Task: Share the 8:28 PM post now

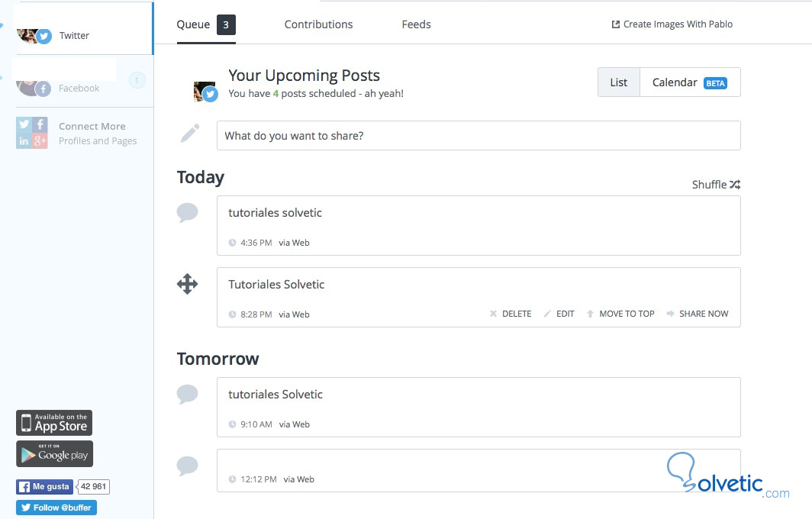Action: pyautogui.click(x=698, y=314)
